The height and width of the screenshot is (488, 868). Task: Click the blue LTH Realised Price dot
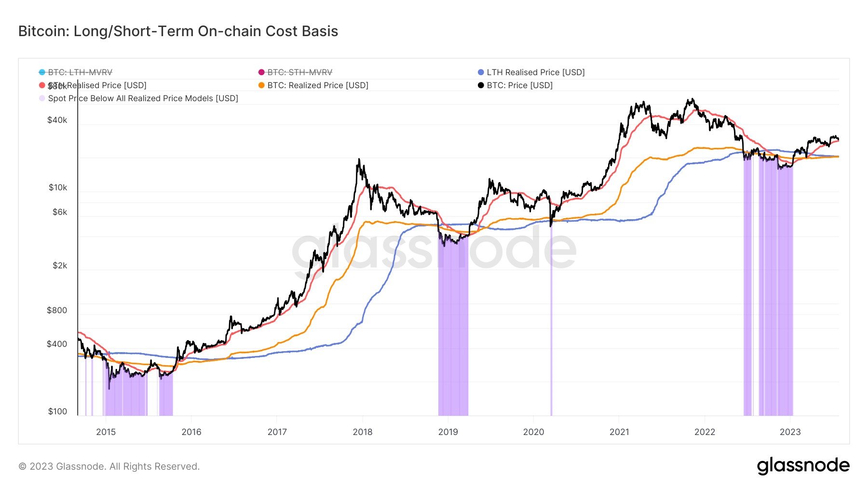(481, 72)
